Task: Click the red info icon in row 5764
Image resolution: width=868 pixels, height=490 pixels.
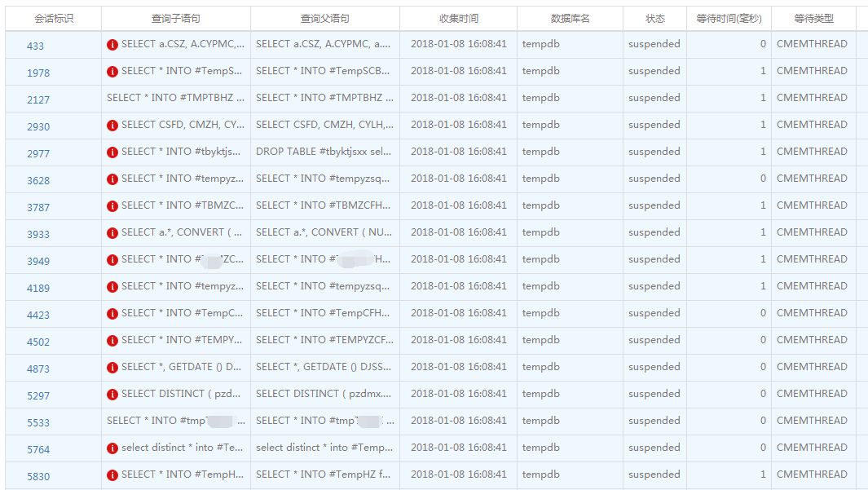Action: tap(112, 448)
